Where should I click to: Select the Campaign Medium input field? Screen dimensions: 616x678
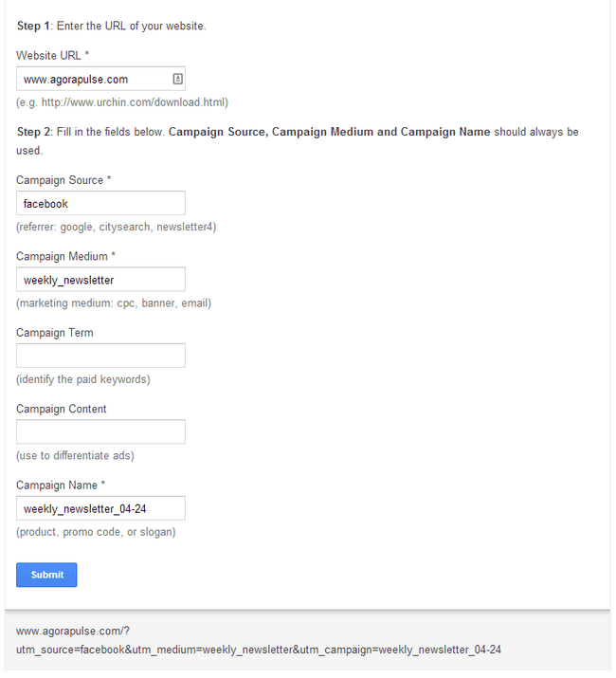click(x=100, y=280)
